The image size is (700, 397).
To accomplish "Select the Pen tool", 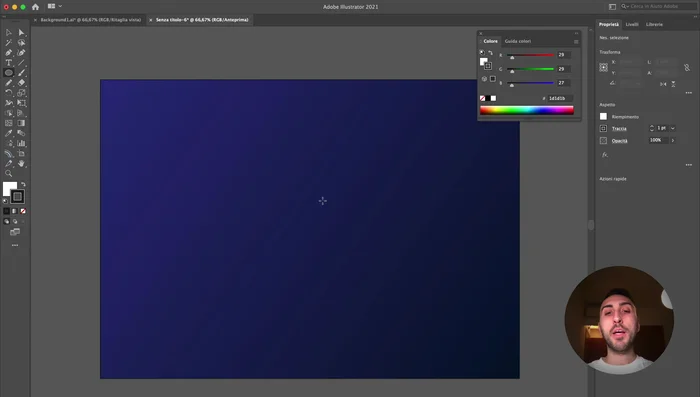I will point(8,53).
